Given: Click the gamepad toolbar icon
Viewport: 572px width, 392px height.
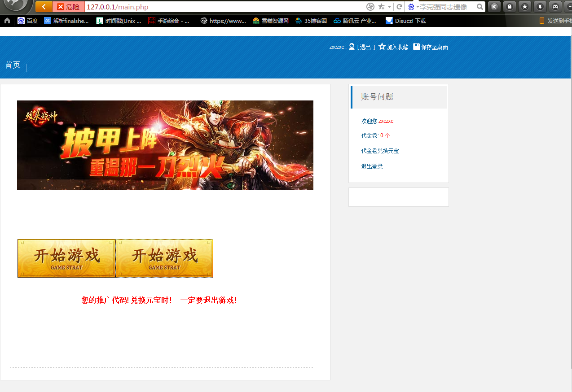Looking at the screenshot, I should 555,7.
